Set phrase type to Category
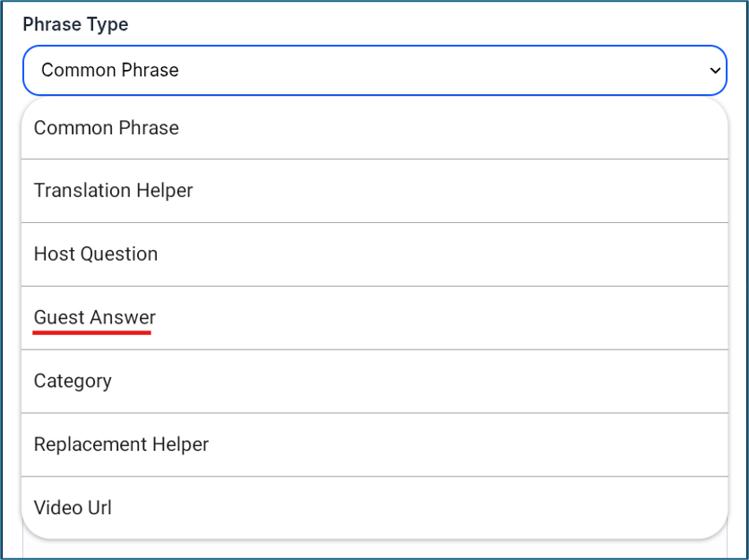This screenshot has width=749, height=560. click(x=374, y=382)
